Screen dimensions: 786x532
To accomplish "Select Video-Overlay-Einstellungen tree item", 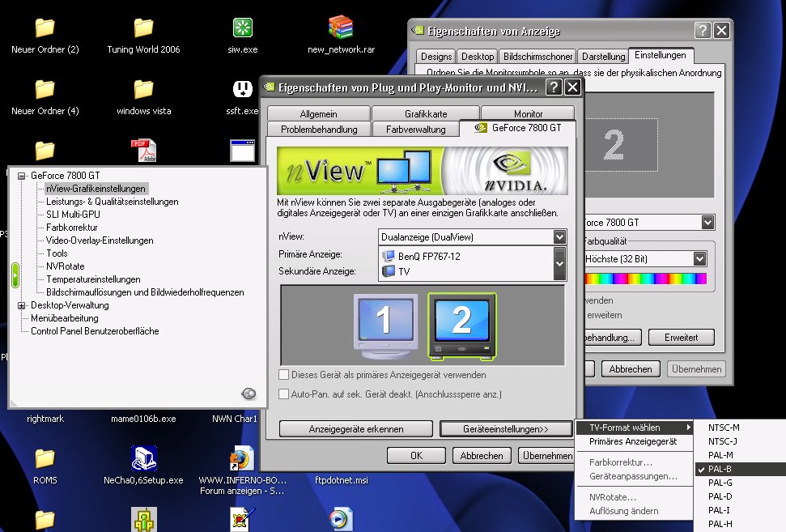I will click(100, 240).
